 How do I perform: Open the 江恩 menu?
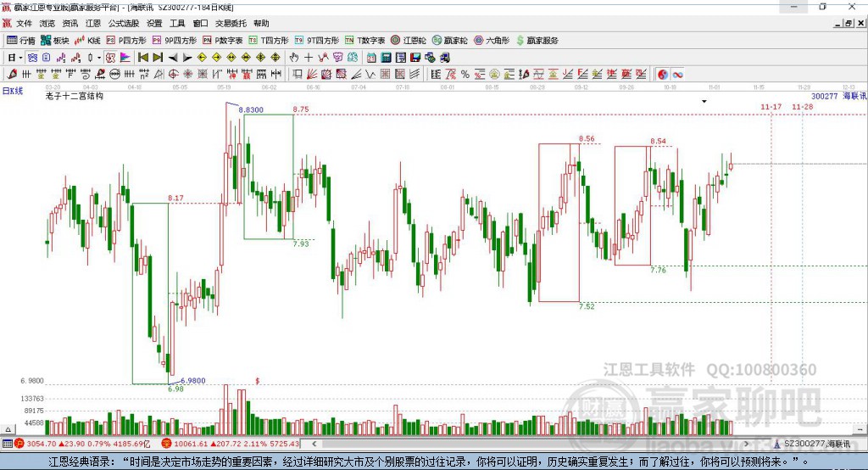click(93, 23)
